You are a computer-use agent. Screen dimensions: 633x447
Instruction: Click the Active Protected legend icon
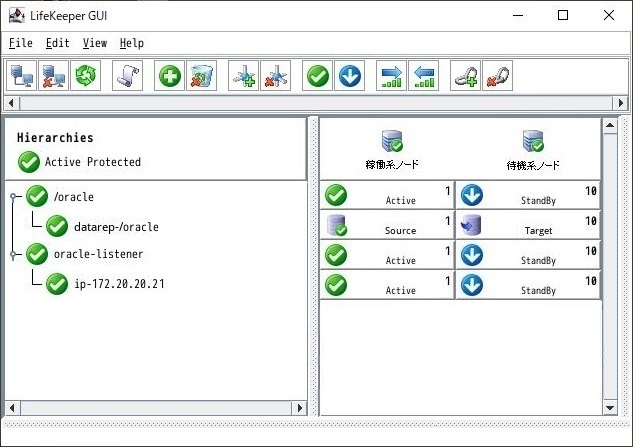coord(29,162)
